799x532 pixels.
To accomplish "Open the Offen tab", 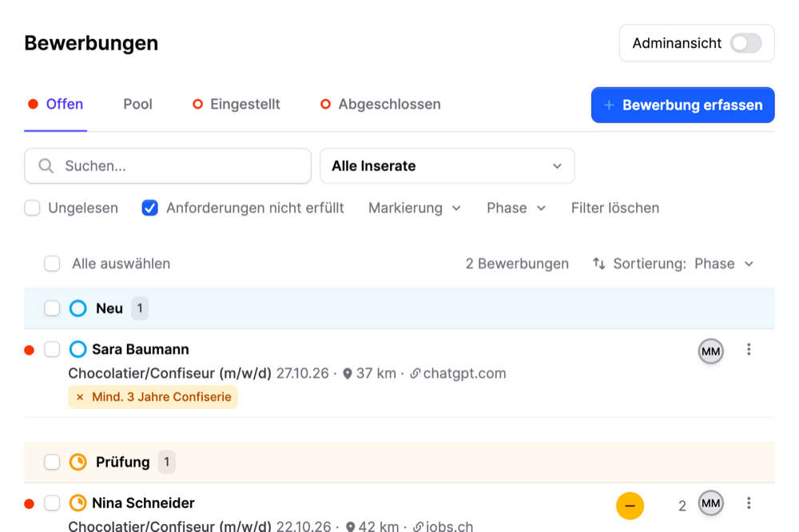I will pyautogui.click(x=56, y=105).
